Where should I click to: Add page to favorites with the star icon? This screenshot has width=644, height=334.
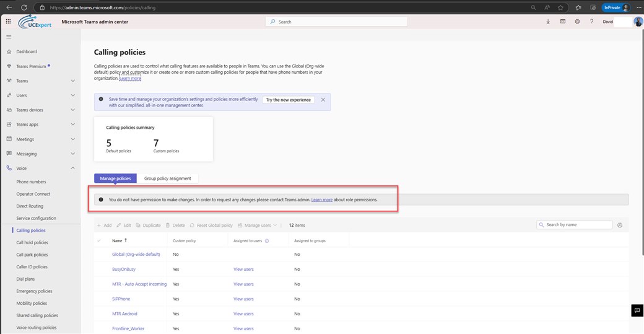tap(560, 7)
